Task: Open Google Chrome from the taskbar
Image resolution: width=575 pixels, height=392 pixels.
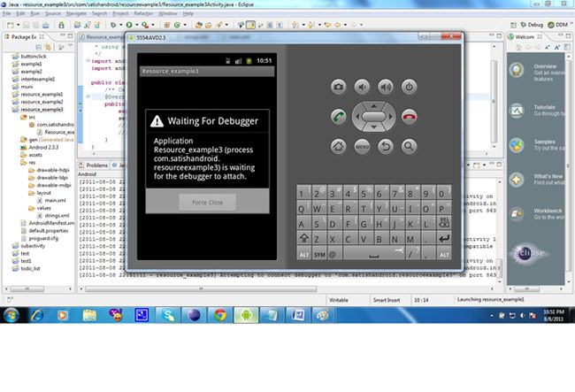Action: 220,315
